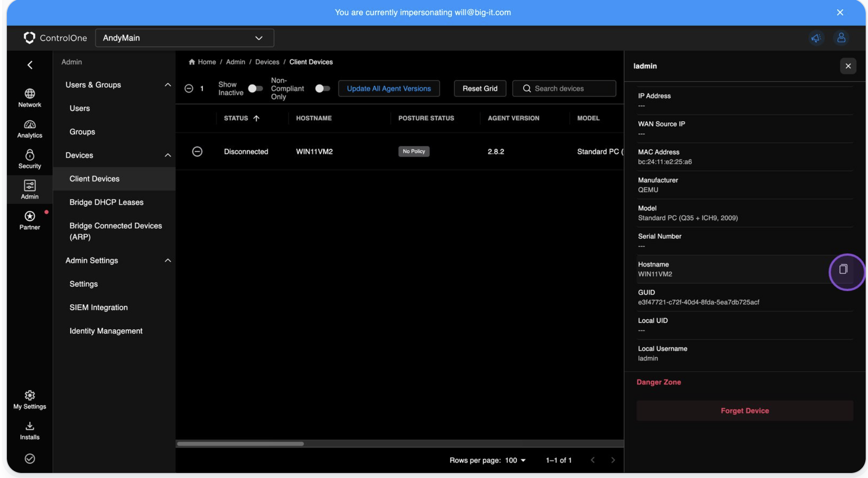Select the Analytics sidebar icon
This screenshot has width=868, height=478.
29,129
